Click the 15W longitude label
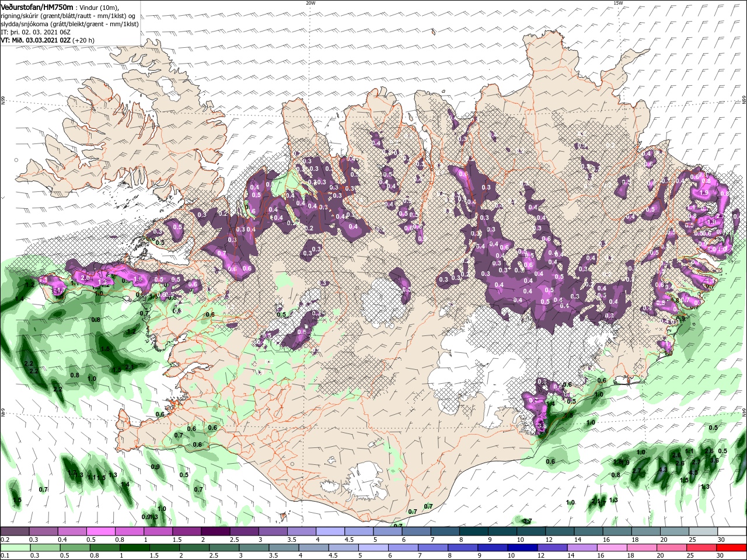Viewport: 747px width, 560px height. point(618,3)
